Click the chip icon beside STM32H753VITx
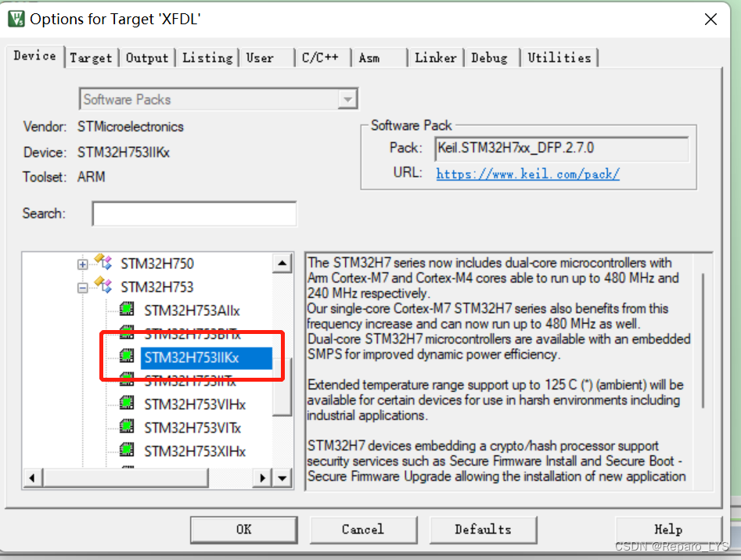The height and width of the screenshot is (560, 741). [127, 426]
